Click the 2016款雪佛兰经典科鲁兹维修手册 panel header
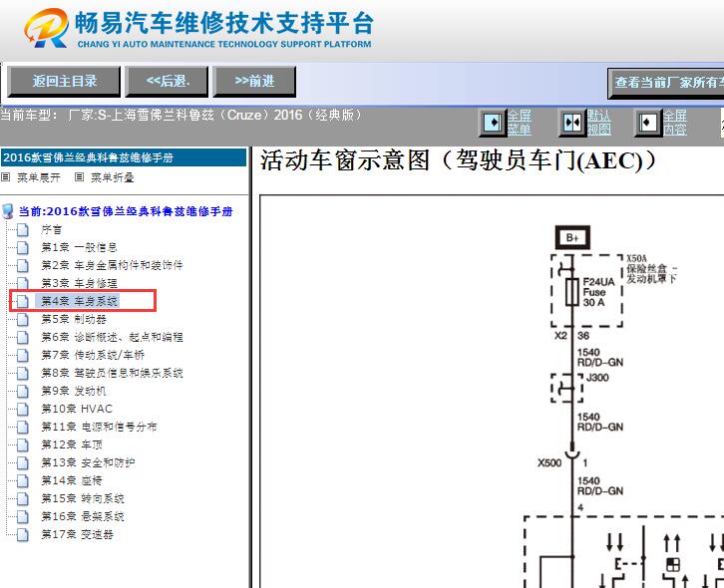This screenshot has width=724, height=588. click(x=124, y=157)
